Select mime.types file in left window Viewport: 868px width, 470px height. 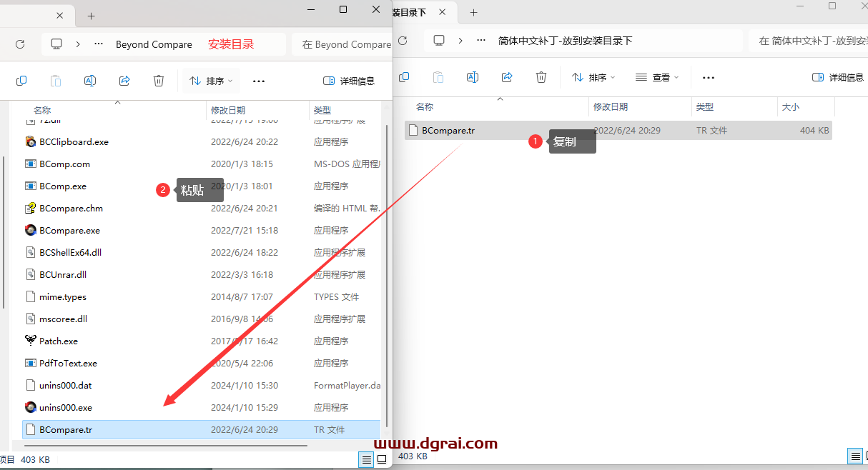coord(202,296)
